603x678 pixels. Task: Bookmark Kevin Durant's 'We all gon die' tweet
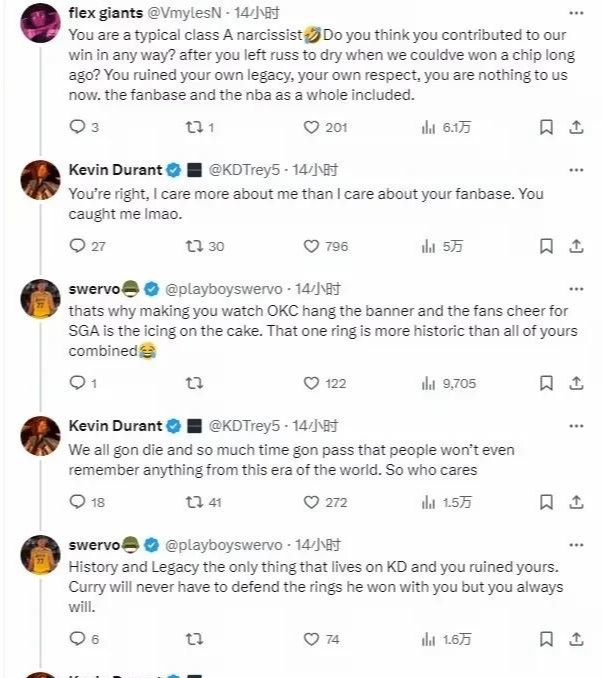(x=546, y=502)
